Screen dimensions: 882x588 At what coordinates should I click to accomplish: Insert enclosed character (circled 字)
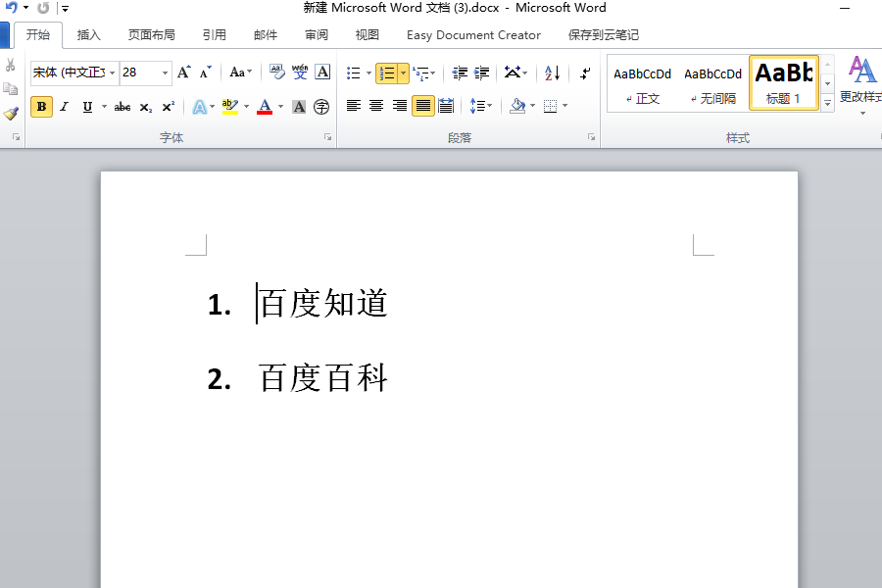321,107
